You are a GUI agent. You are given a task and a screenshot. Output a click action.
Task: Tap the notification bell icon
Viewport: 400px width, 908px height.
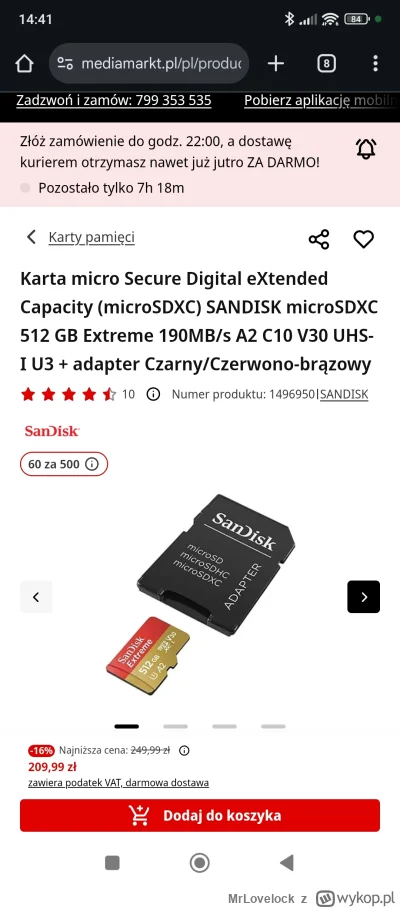[366, 149]
